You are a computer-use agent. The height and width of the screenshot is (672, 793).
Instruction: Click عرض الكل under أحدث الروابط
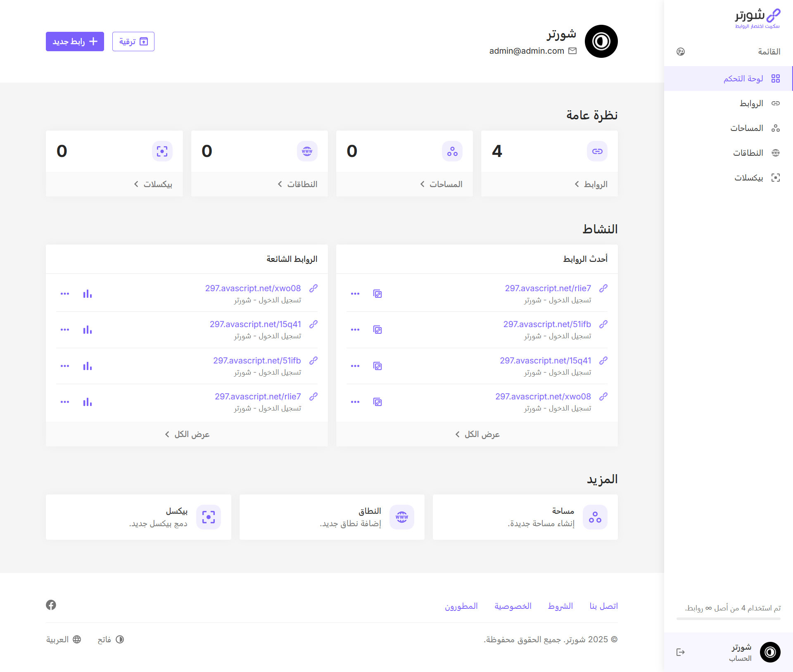pyautogui.click(x=477, y=434)
